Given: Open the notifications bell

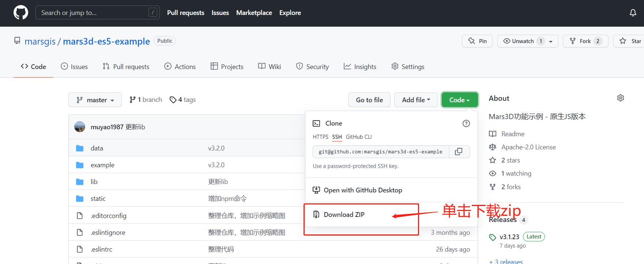Looking at the screenshot, I should [x=633, y=13].
